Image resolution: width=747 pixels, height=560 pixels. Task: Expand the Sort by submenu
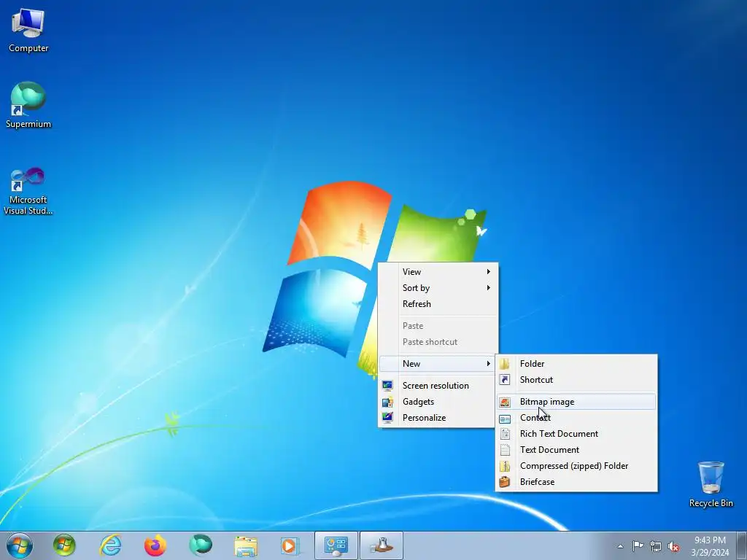point(438,288)
